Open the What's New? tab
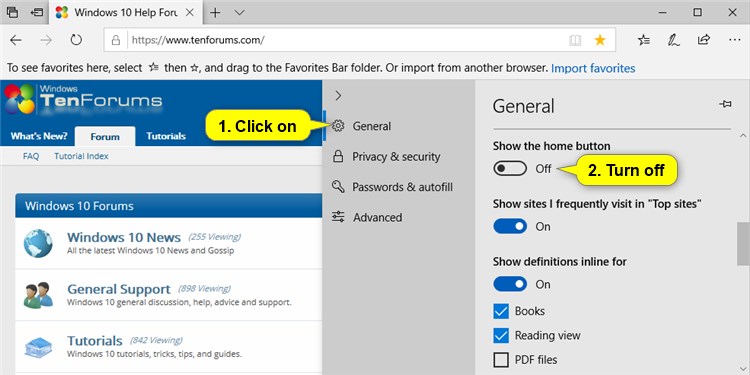The height and width of the screenshot is (375, 750). coord(39,136)
